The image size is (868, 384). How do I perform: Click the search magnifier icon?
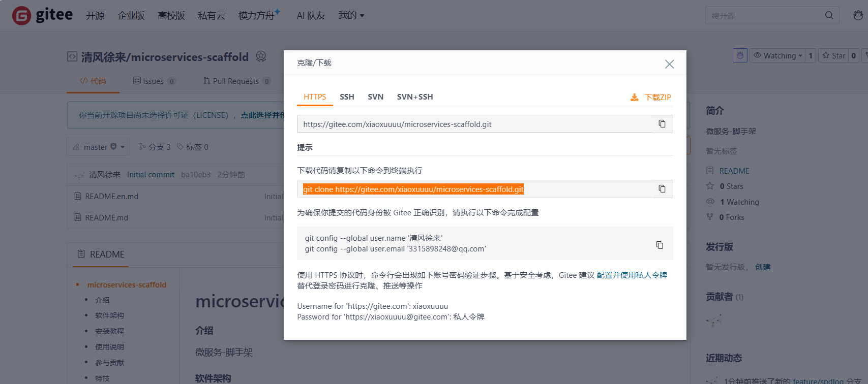click(x=829, y=15)
